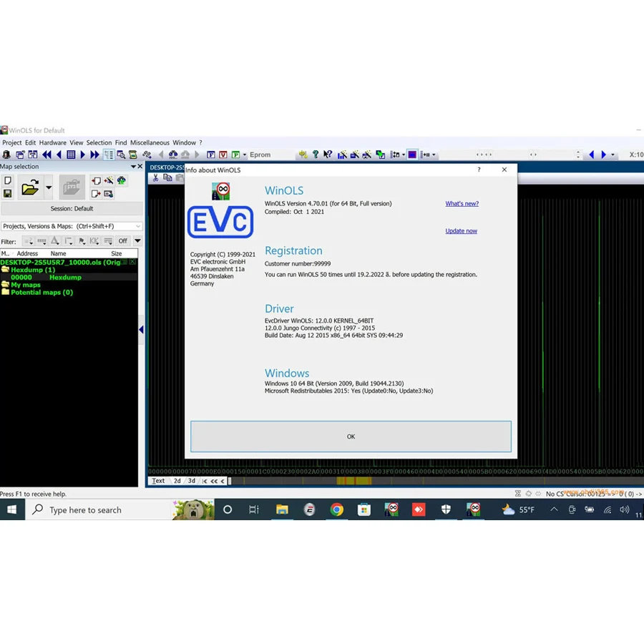
Task: Open Projects, Versions & Maps combo box
Action: (x=72, y=226)
